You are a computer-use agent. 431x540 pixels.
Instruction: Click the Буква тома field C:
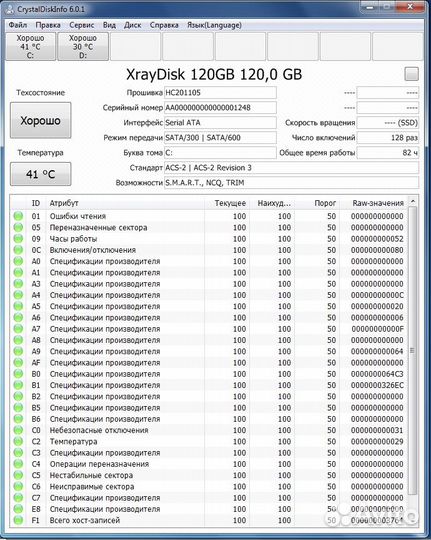pyautogui.click(x=220, y=153)
